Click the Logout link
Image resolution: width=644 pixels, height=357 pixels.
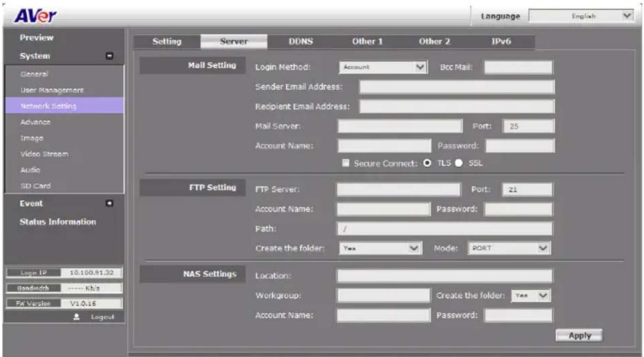click(x=103, y=317)
